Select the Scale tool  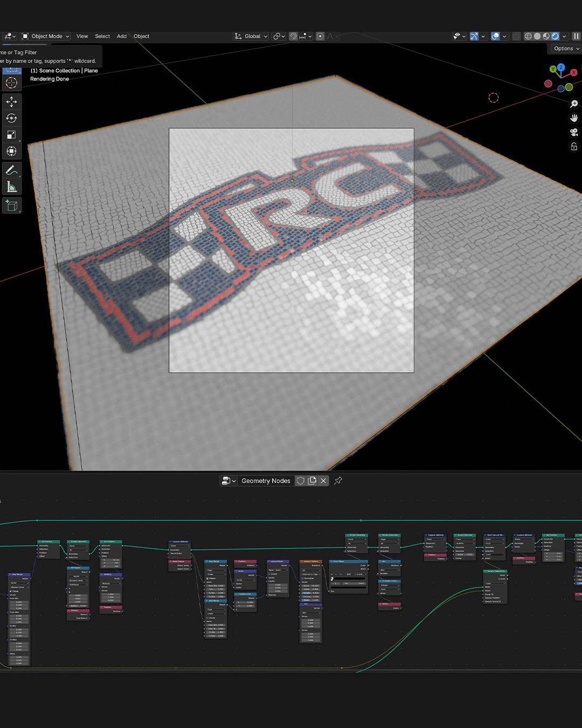tap(11, 135)
